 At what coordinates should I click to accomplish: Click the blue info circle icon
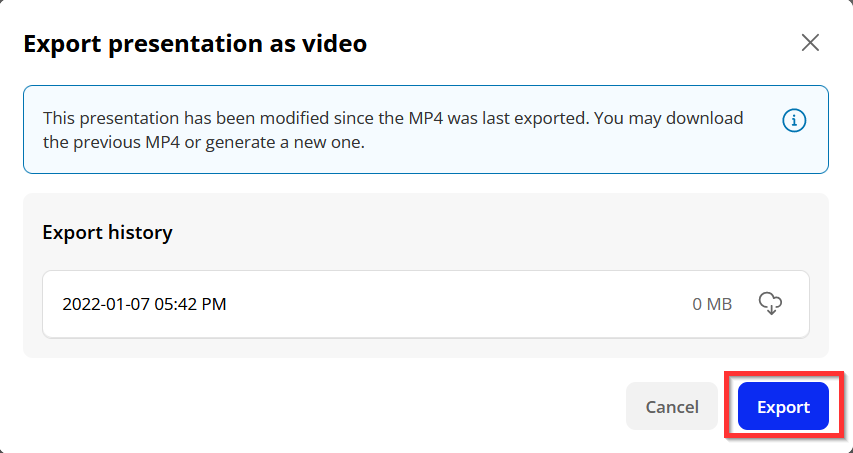pos(794,120)
